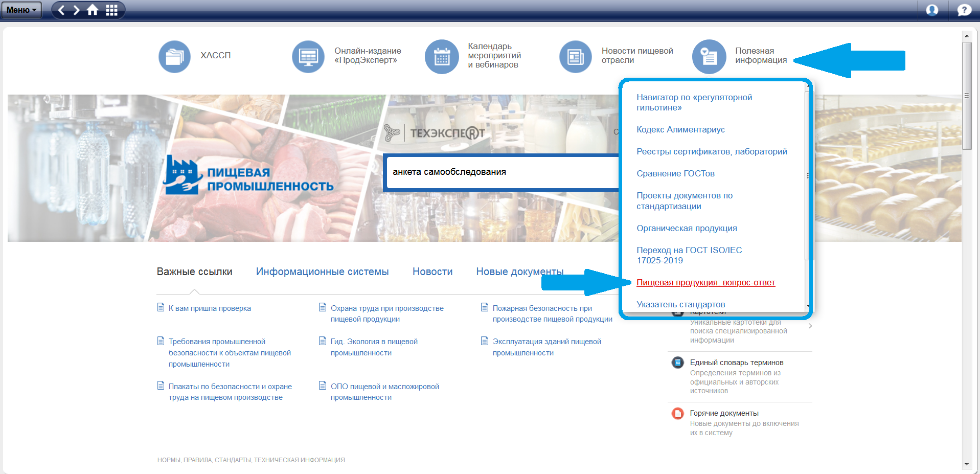Open Календарь мероприятий и вебинаров
This screenshot has height=474, width=980.
[x=494, y=55]
